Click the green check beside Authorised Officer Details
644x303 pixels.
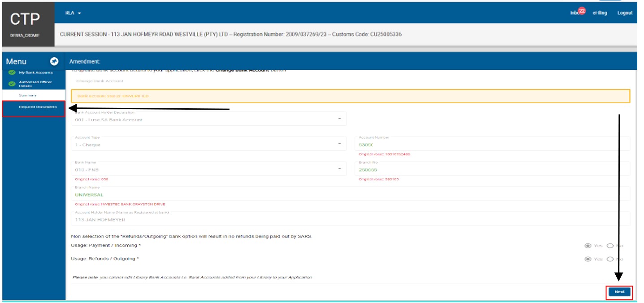[12, 84]
